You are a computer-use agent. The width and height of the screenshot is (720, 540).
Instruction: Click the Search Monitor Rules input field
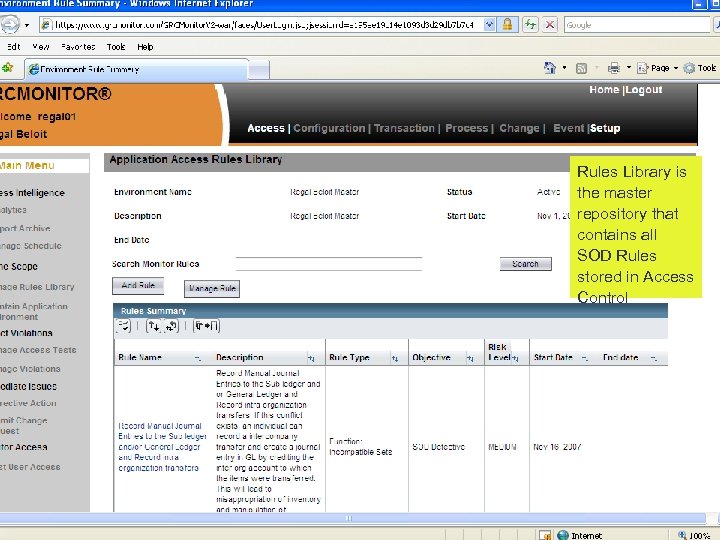(329, 264)
